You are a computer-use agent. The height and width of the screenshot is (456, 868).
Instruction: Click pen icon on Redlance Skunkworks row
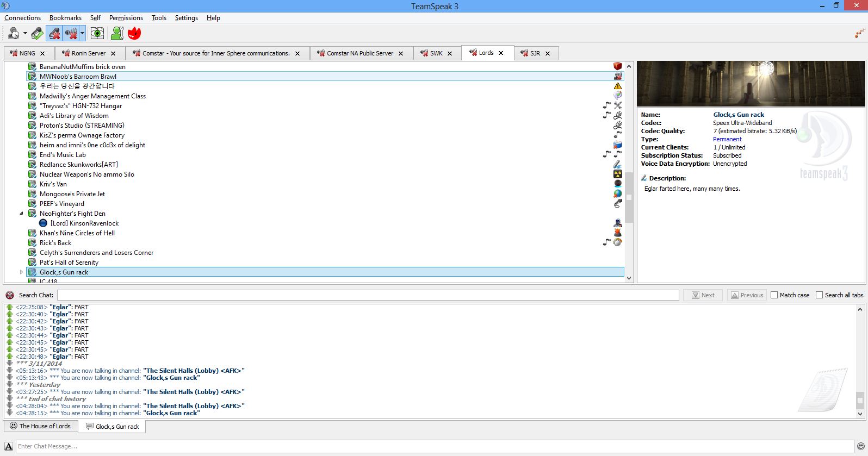coord(617,164)
